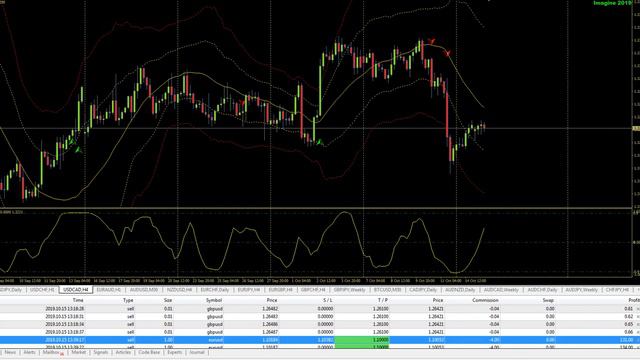Open the NZDUSD,H4 chart tab
Viewport: 640px width, 360px height.
click(179, 290)
